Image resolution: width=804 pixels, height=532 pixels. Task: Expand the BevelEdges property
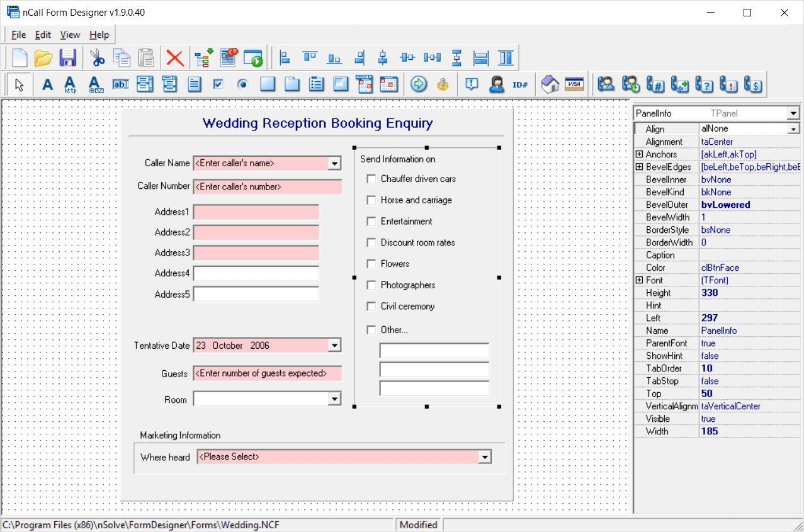pos(640,167)
